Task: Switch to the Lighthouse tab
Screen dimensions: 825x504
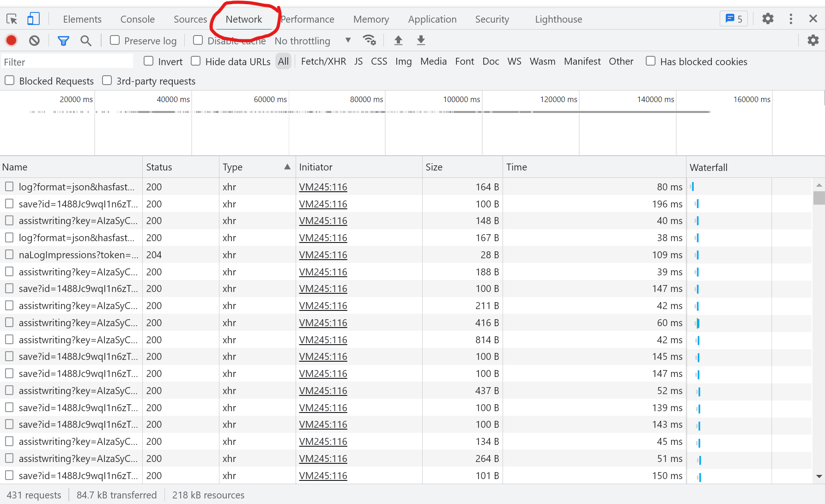Action: pyautogui.click(x=558, y=19)
